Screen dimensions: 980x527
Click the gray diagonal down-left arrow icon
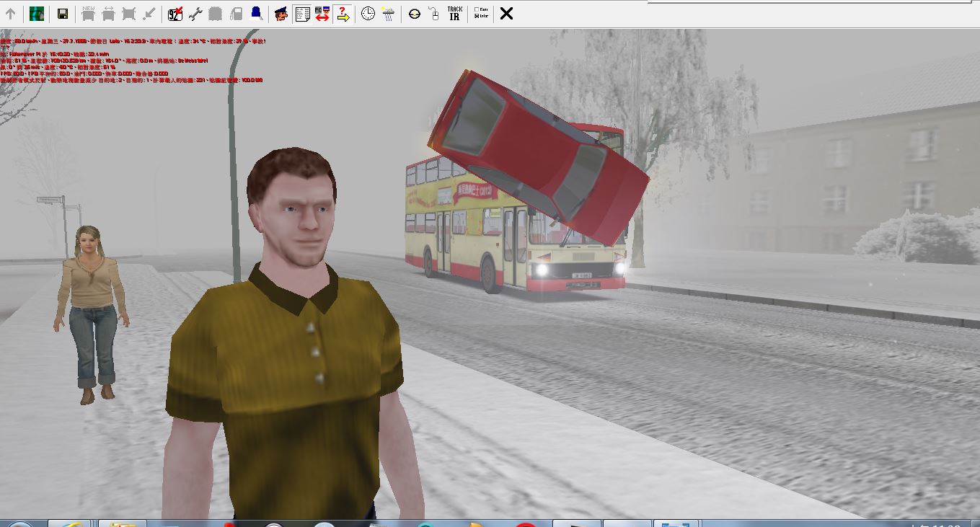149,14
